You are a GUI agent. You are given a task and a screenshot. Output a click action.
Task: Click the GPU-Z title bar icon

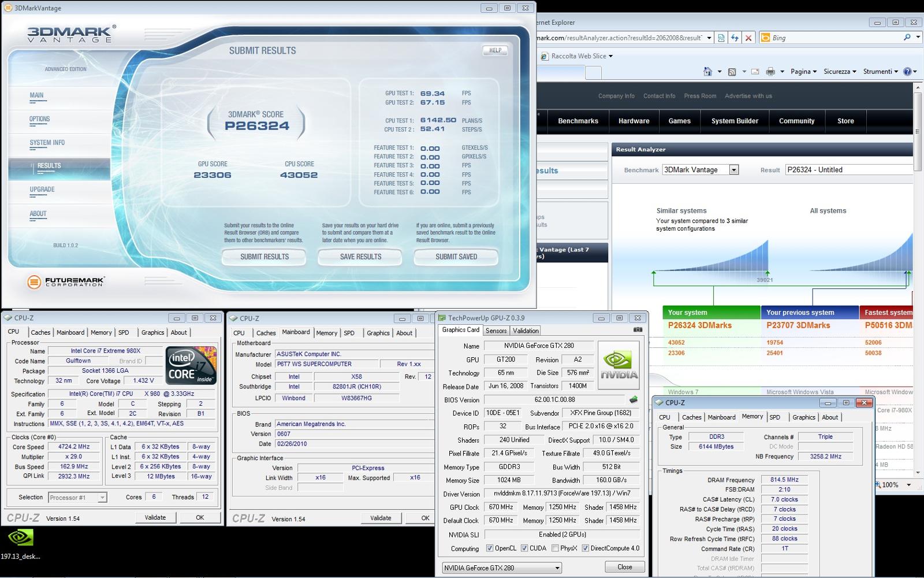(442, 318)
